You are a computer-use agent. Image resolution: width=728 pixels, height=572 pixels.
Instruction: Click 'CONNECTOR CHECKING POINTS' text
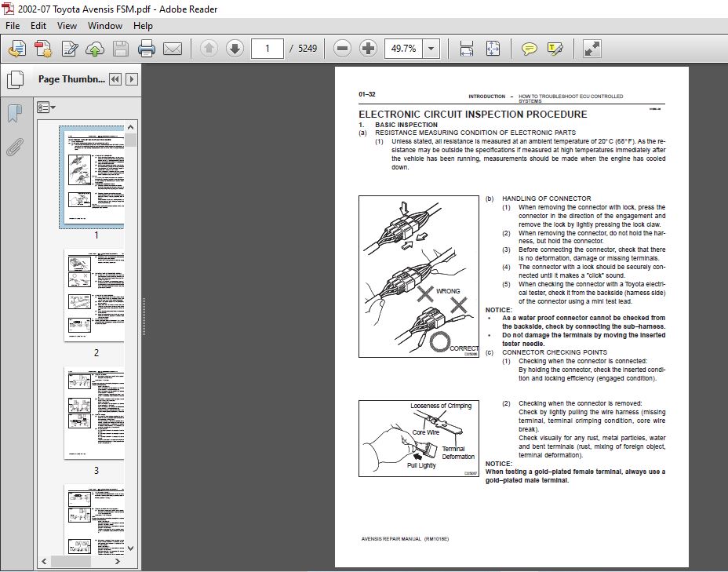(x=555, y=352)
